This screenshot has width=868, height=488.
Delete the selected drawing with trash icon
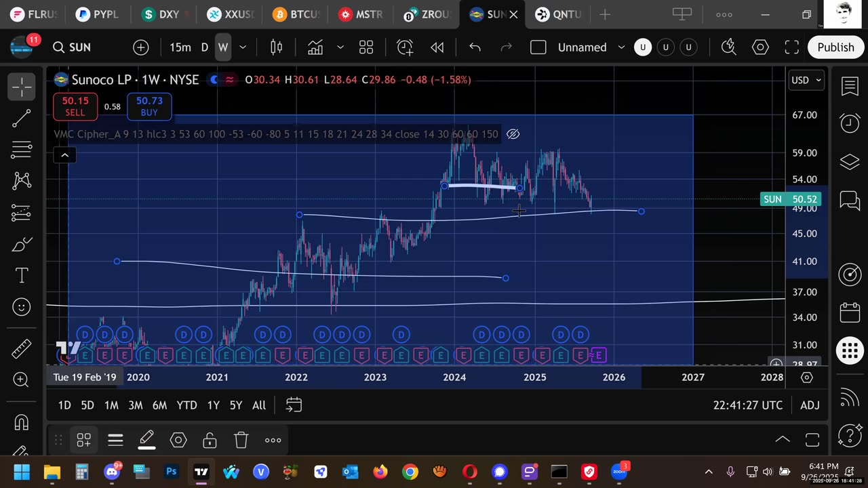coord(241,441)
